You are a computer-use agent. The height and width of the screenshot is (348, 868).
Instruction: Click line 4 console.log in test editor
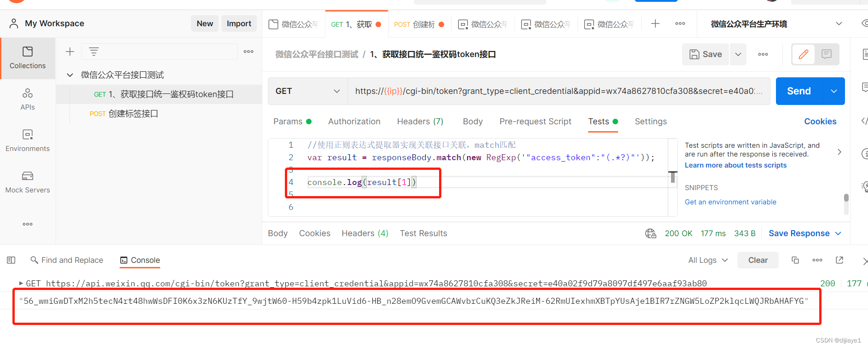coord(362,182)
